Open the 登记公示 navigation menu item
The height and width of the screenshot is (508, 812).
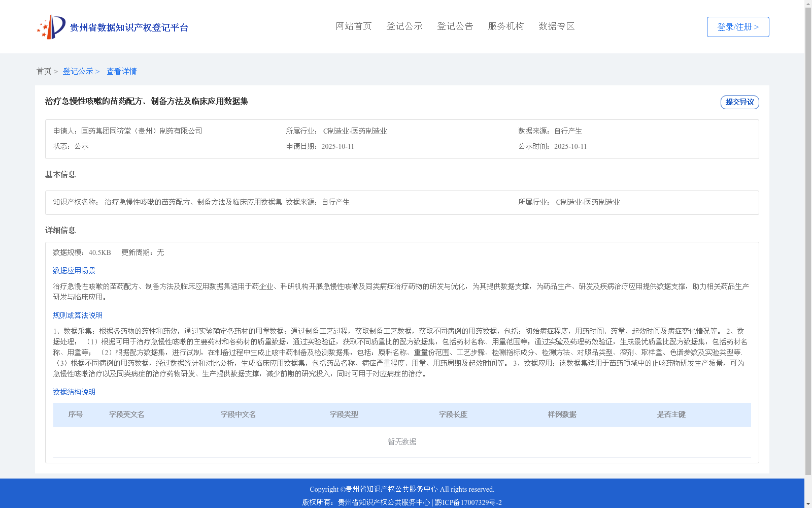coord(404,26)
